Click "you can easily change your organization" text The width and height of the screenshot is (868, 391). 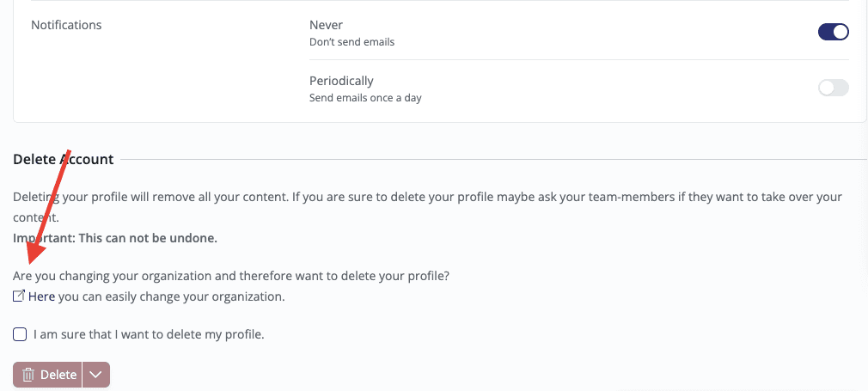(171, 296)
